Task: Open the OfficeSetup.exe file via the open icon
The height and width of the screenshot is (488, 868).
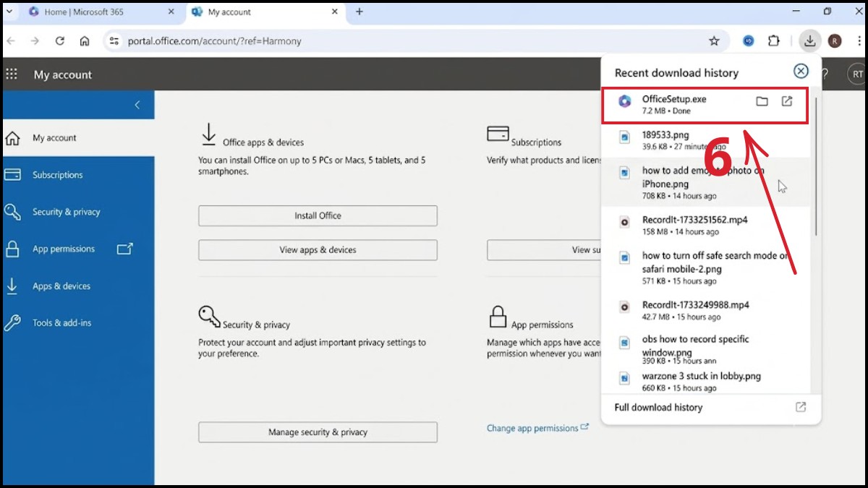Action: (787, 101)
